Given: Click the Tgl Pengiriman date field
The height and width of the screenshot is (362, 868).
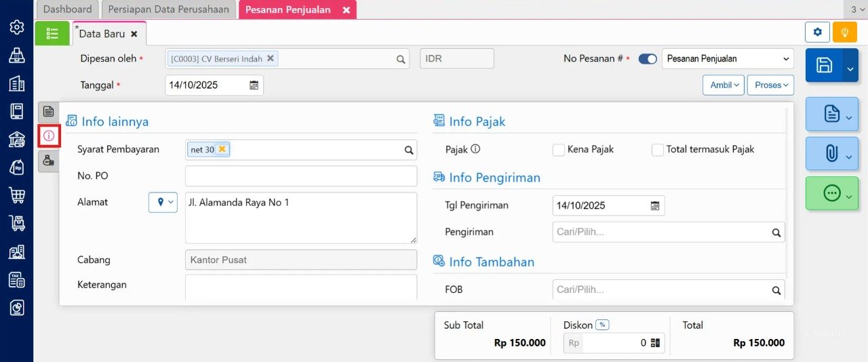Looking at the screenshot, I should (609, 205).
